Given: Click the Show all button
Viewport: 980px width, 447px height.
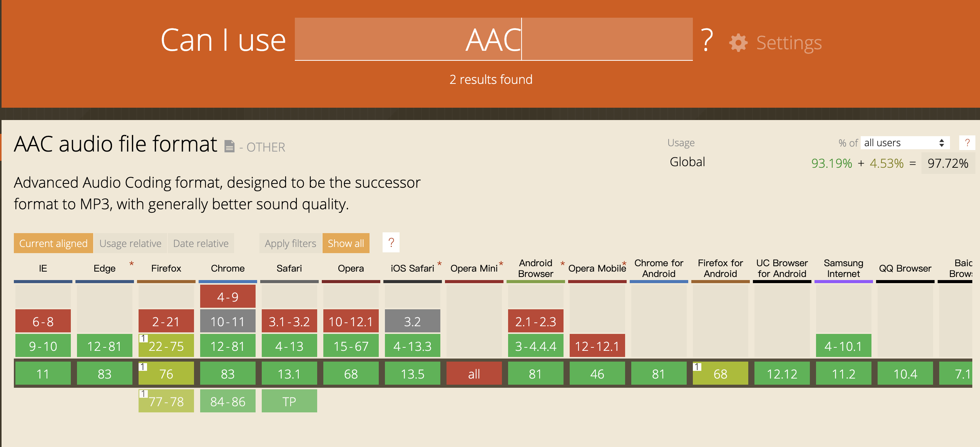Looking at the screenshot, I should coord(346,243).
